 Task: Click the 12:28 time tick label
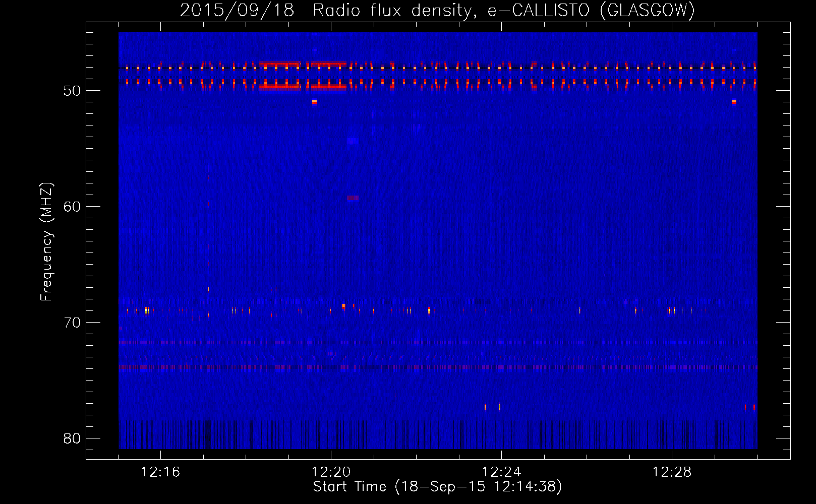pyautogui.click(x=672, y=472)
